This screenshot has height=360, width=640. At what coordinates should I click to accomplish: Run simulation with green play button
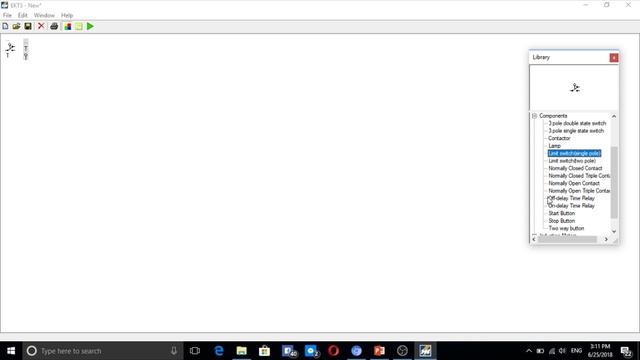click(90, 27)
